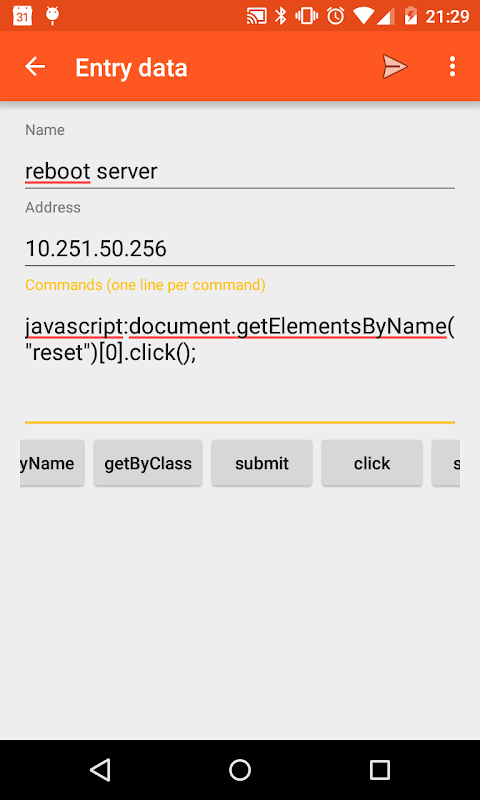Edit the Name field 'reboot server'
The width and height of the screenshot is (480, 800).
(240, 171)
